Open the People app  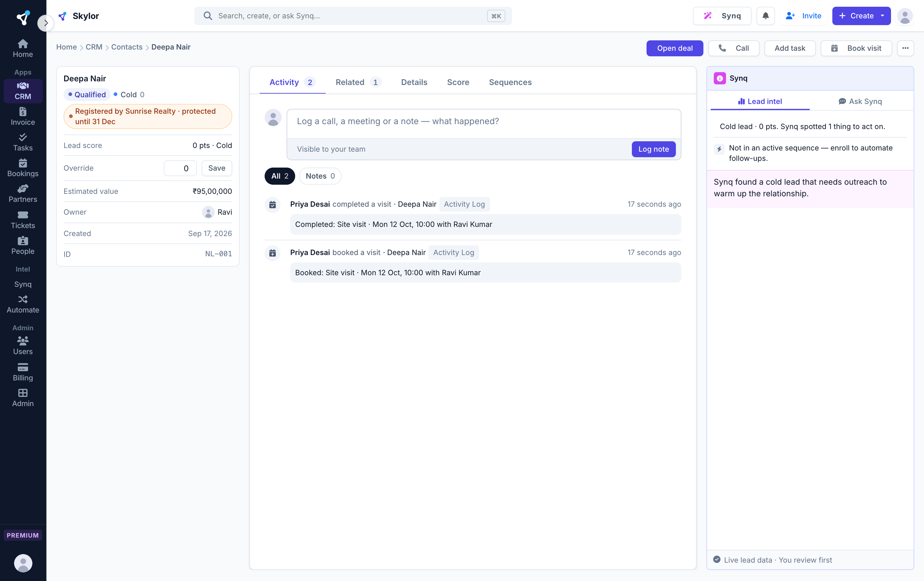click(23, 245)
